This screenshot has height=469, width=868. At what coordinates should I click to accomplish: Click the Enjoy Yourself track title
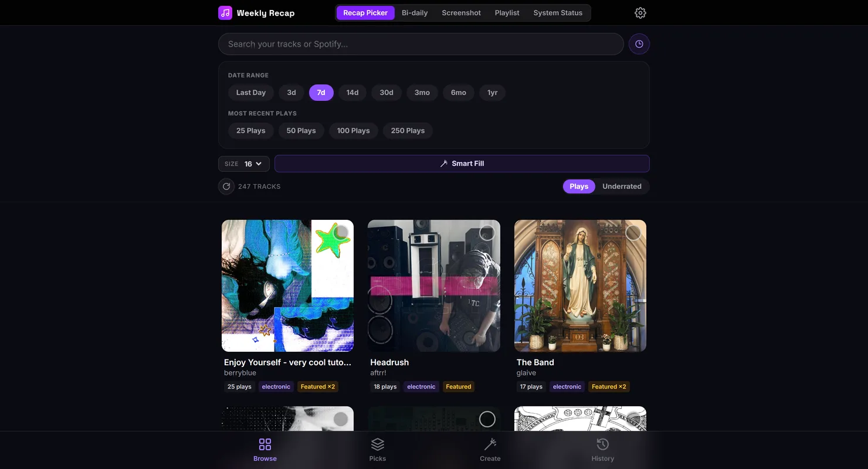click(287, 362)
